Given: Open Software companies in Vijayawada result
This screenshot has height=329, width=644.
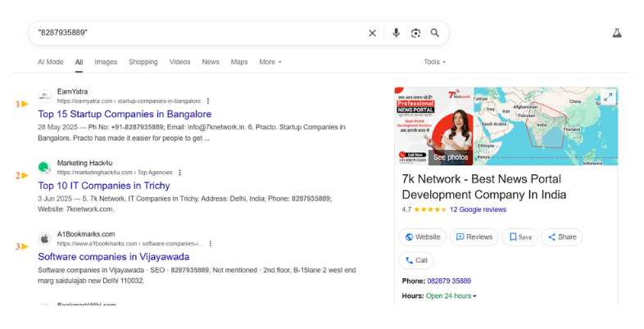Looking at the screenshot, I should tap(113, 257).
